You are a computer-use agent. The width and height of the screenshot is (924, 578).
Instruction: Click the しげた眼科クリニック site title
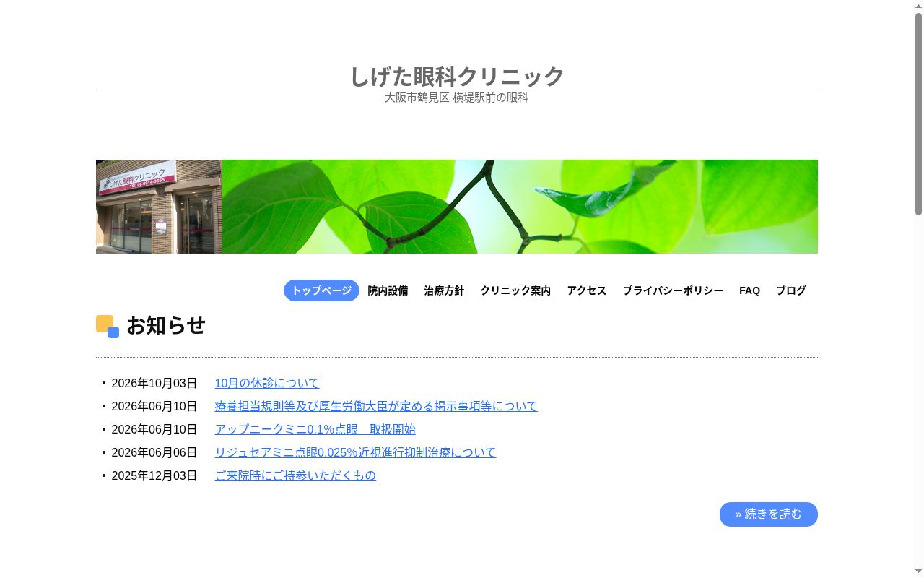(457, 76)
